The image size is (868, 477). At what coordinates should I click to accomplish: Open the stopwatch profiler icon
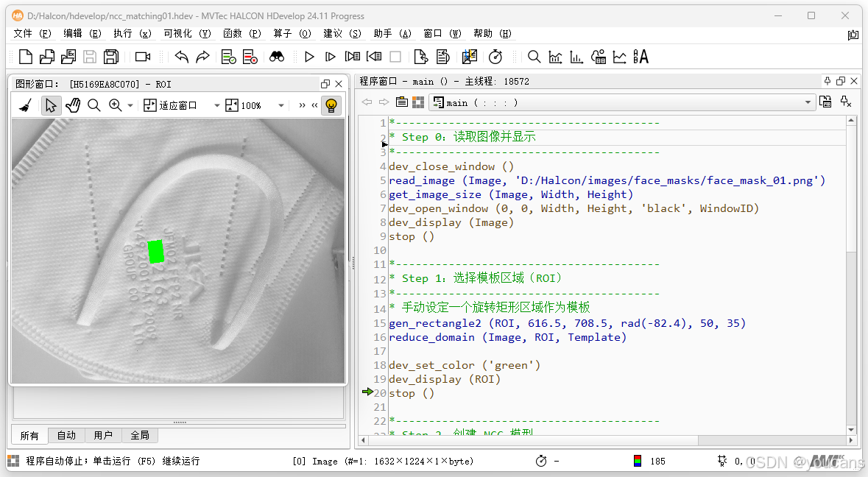pyautogui.click(x=495, y=57)
